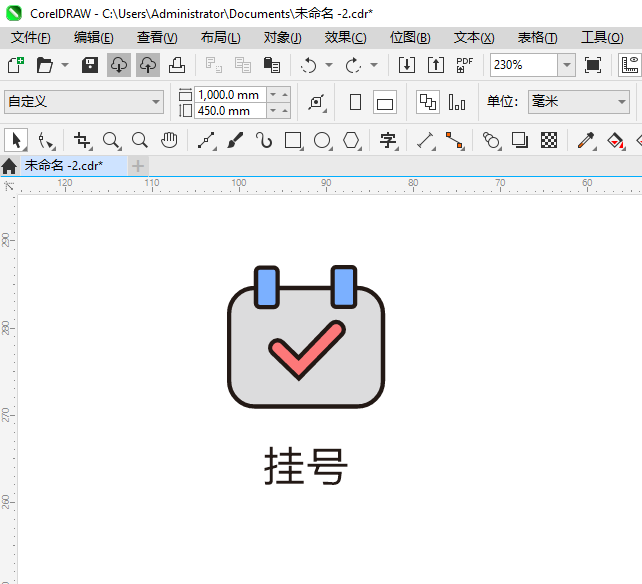The width and height of the screenshot is (642, 584).
Task: Click the Export icon
Action: [x=436, y=65]
